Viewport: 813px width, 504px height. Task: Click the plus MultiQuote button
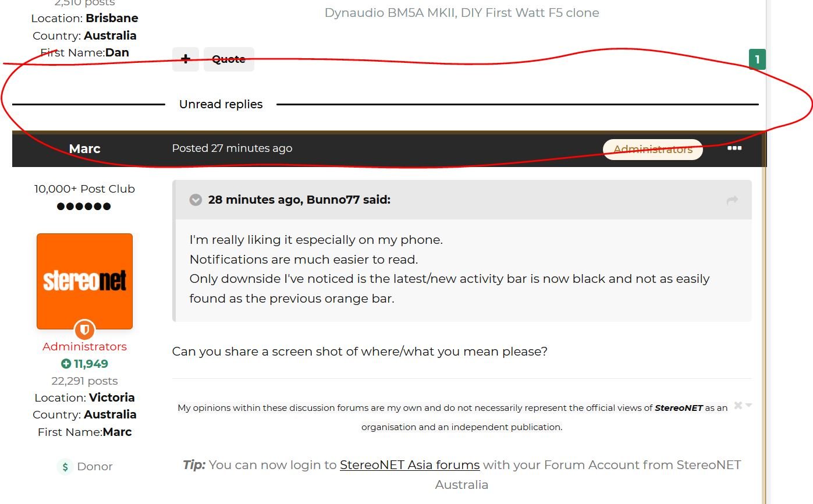(186, 59)
